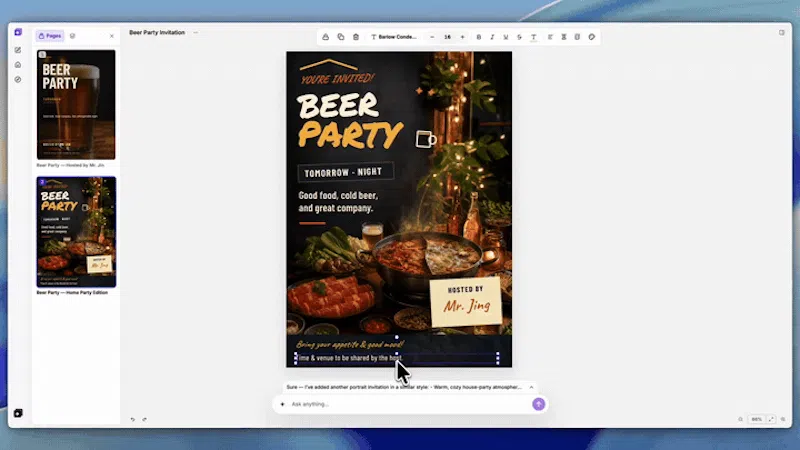The height and width of the screenshot is (450, 800).
Task: Click the new edit pencil sidebar icon
Action: (x=18, y=50)
